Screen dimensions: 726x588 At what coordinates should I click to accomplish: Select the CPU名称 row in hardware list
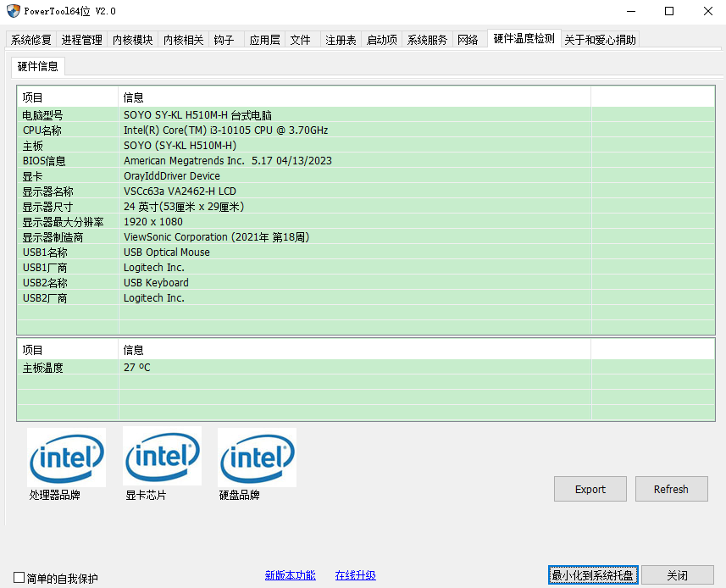pos(68,130)
